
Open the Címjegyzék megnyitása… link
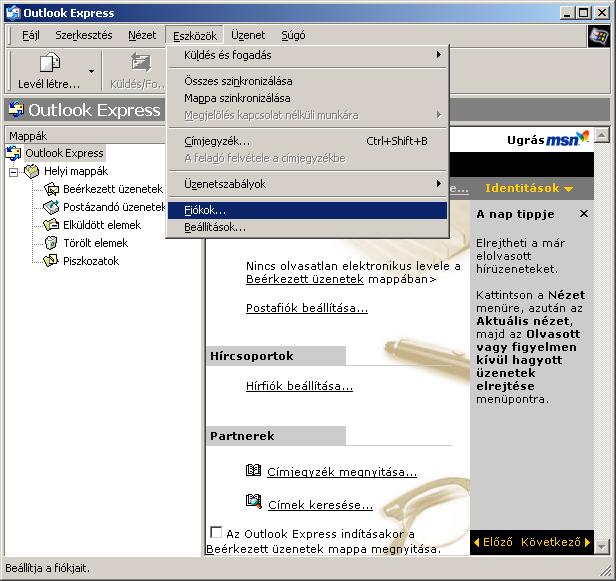[342, 472]
